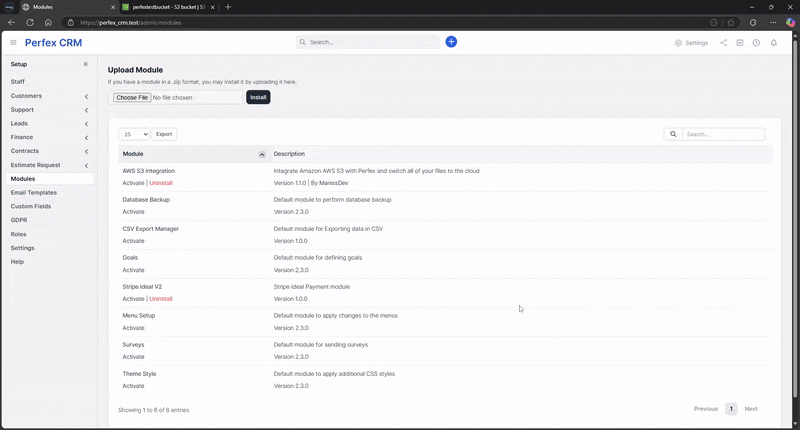
Task: Activate the Database Backup module
Action: 133,212
